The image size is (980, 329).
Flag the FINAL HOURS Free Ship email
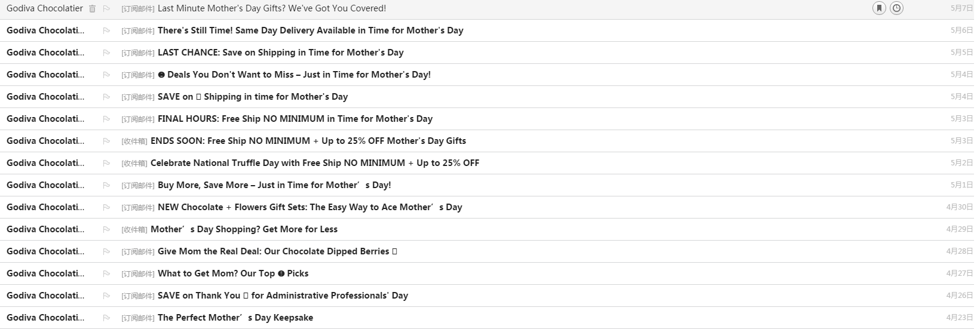pyautogui.click(x=107, y=119)
